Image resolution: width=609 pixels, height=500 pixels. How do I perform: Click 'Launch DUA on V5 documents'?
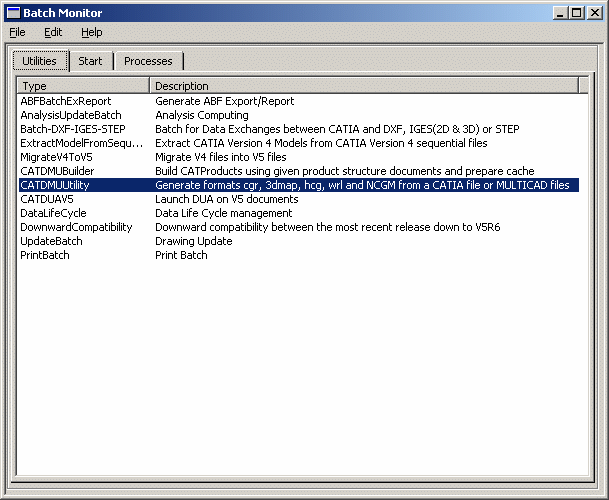226,199
